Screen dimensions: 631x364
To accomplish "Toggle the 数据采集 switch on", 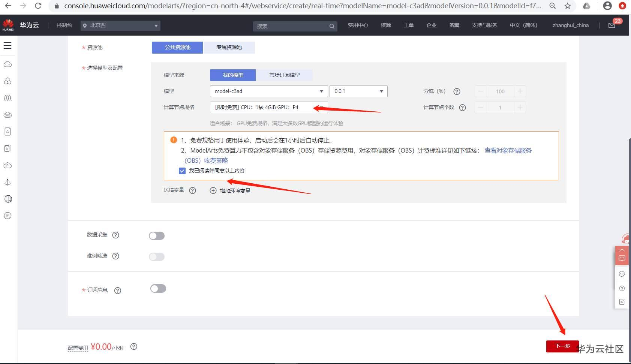I will click(x=156, y=235).
